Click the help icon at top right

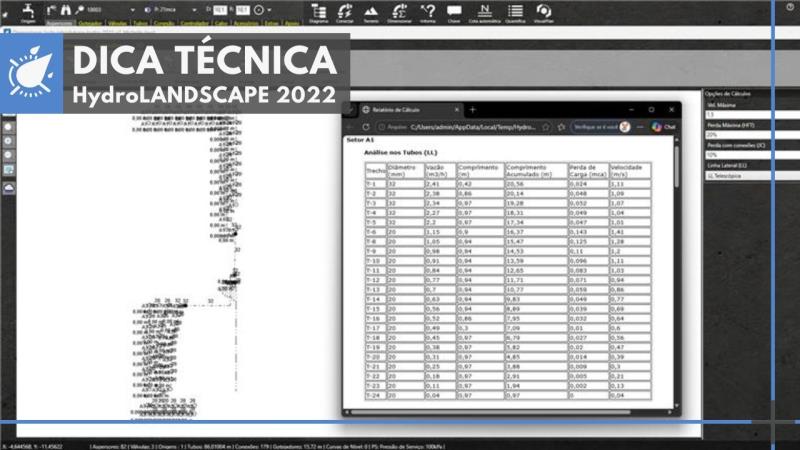coord(790,7)
